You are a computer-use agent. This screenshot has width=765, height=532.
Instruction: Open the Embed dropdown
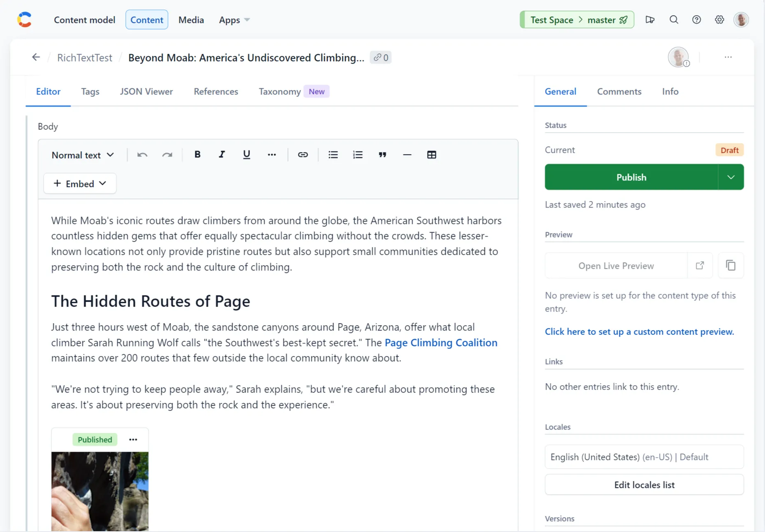[80, 183]
